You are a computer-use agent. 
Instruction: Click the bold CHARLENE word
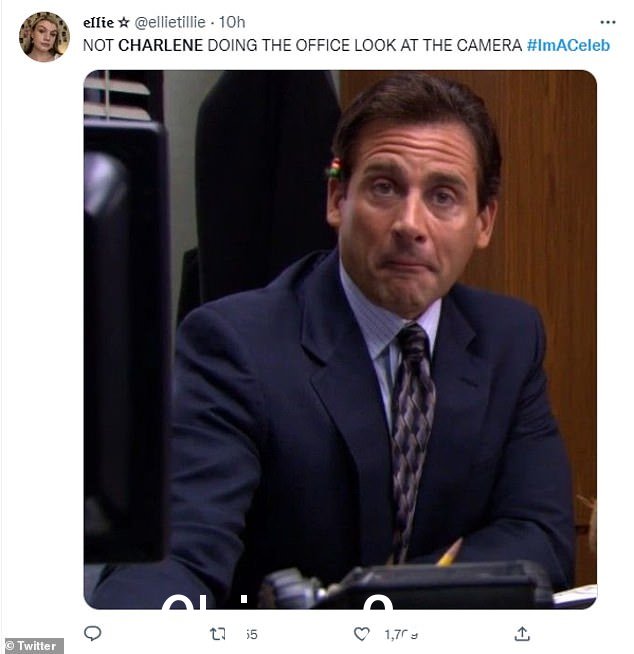(x=161, y=45)
